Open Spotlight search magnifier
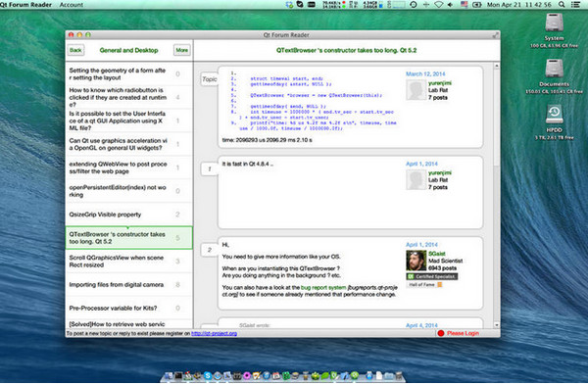This screenshot has height=384, width=588. tap(562, 5)
